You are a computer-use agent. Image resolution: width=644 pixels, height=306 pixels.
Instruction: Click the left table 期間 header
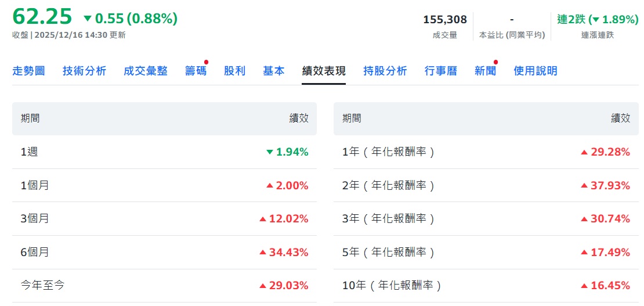click(30, 118)
